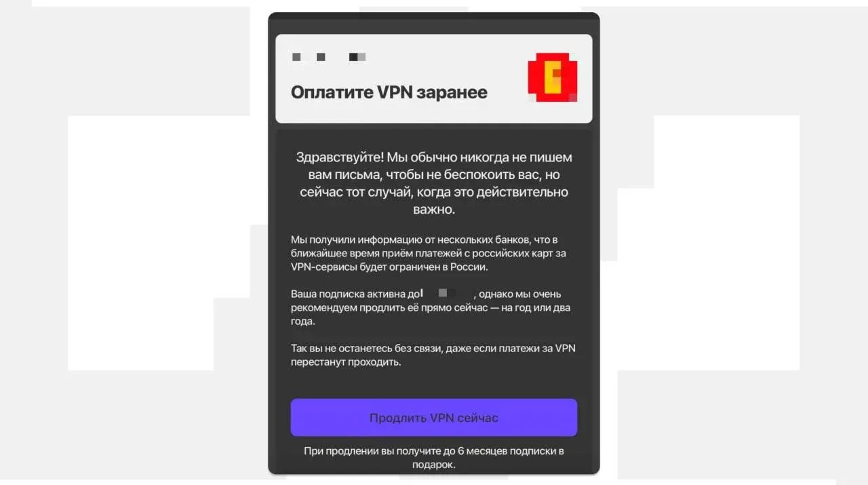Click the "Ваша подписка активна до" text

pos(355,294)
